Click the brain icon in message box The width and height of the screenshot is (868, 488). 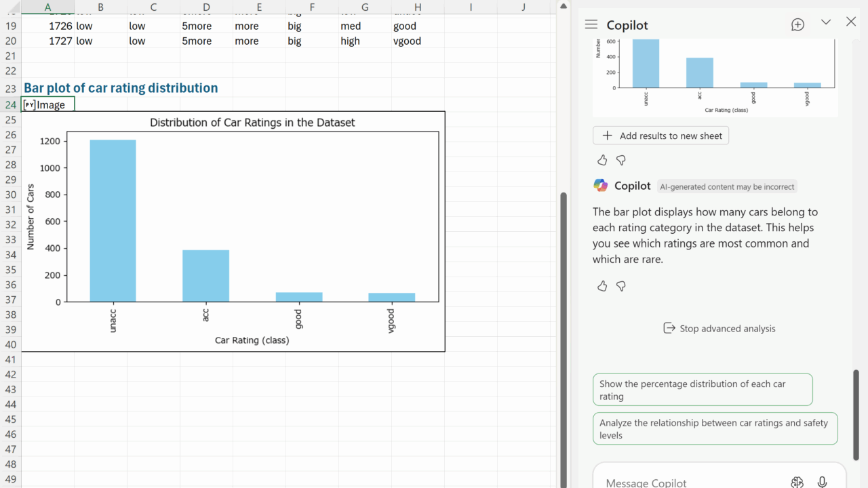pos(797,482)
